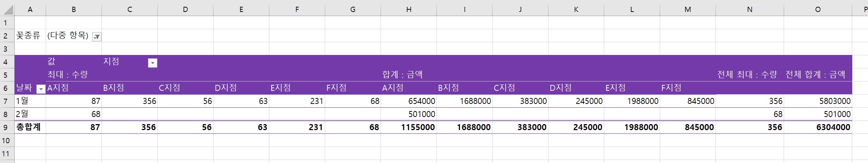
Task: Click the 1월 value 245000 for D지점
Action: coord(576,101)
